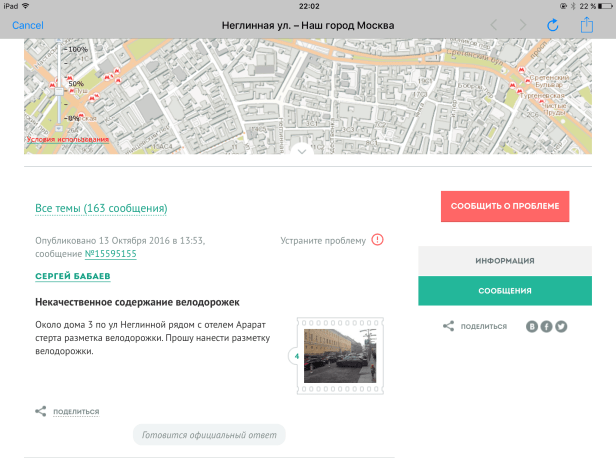
Task: Tap the browser back arrow
Action: 494,24
